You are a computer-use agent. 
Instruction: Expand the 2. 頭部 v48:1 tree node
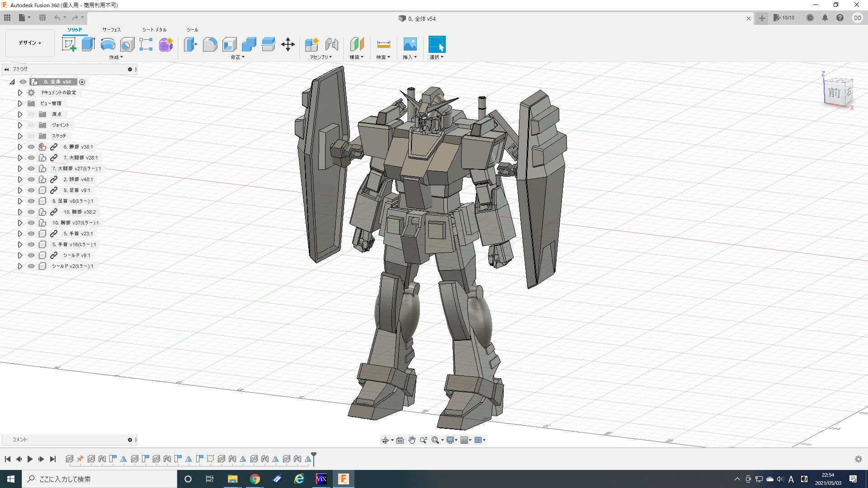point(20,179)
